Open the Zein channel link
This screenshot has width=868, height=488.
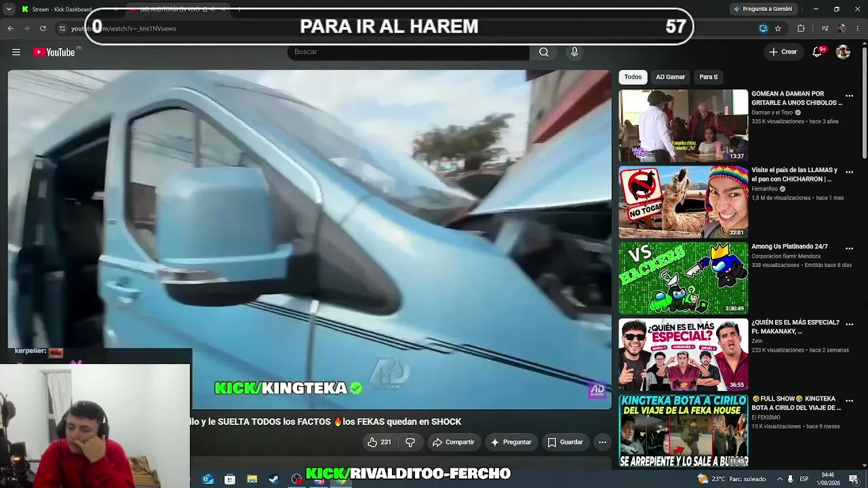(757, 341)
